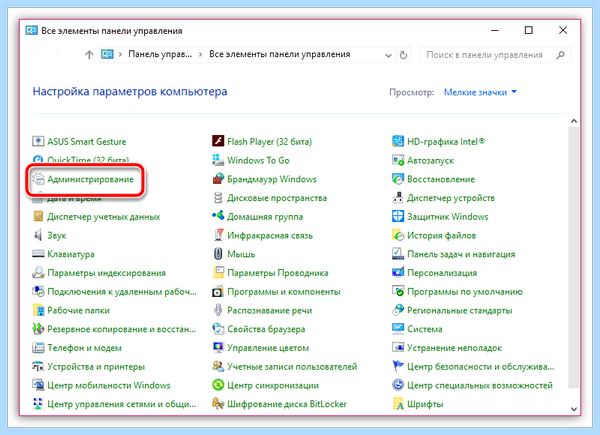Open Резервное копирование и восстановление link

(121, 329)
